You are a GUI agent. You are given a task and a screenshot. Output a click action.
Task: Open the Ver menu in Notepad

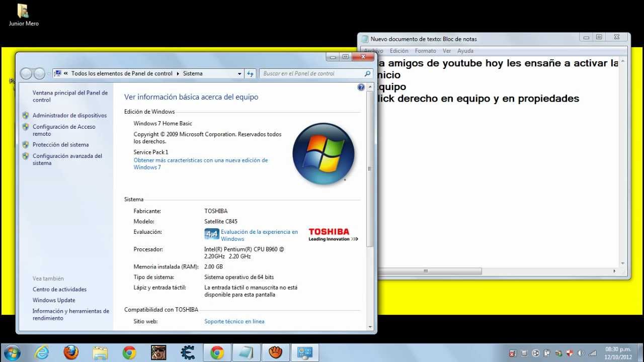coord(447,51)
